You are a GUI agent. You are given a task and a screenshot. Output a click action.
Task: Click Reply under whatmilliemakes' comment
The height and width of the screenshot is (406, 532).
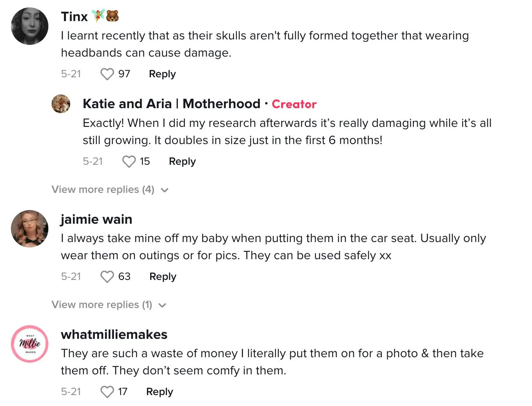pyautogui.click(x=159, y=392)
